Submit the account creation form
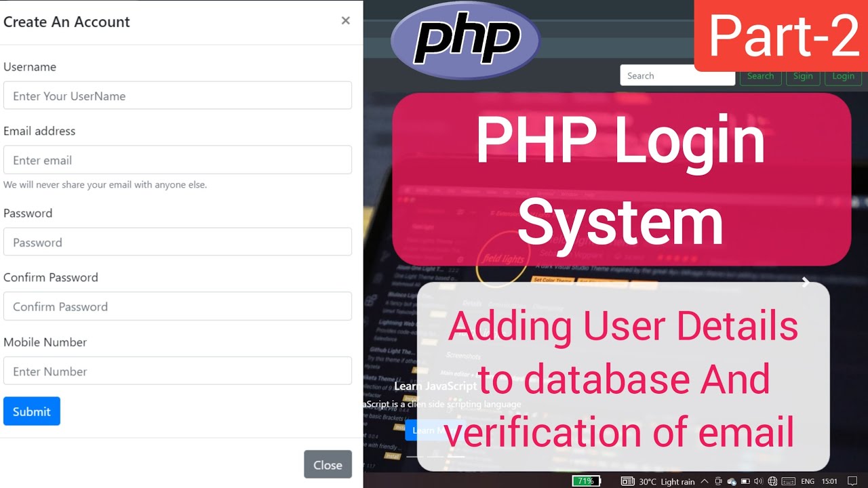 tap(32, 411)
